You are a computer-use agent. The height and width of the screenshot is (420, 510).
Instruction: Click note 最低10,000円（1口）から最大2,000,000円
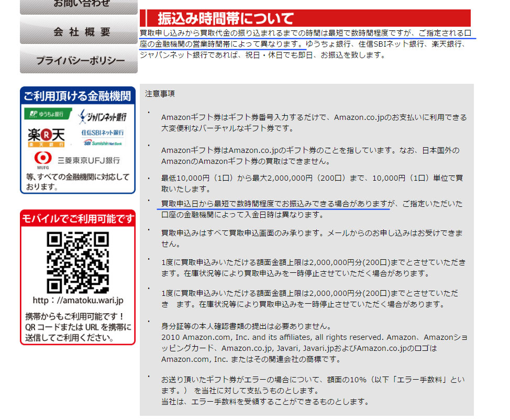[312, 183]
